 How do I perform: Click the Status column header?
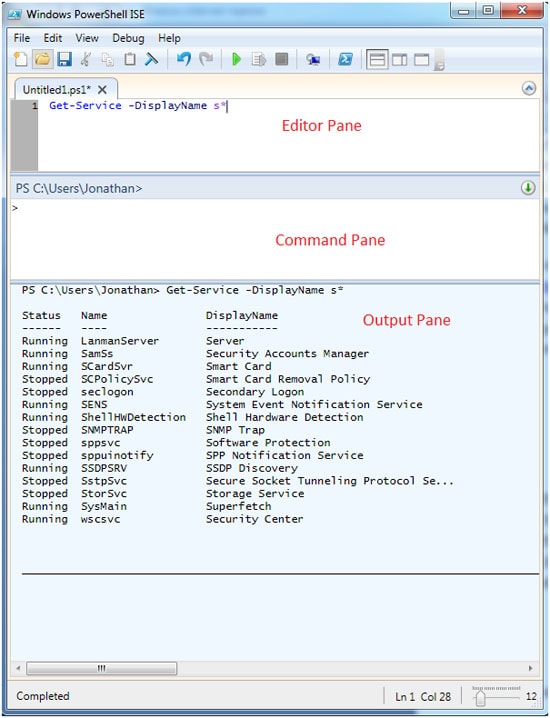(x=41, y=316)
